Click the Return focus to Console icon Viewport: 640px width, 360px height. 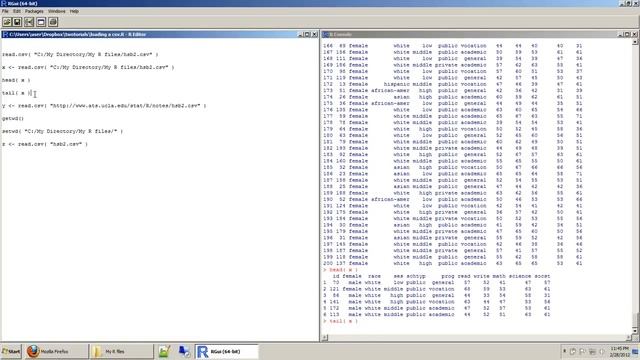[41, 22]
